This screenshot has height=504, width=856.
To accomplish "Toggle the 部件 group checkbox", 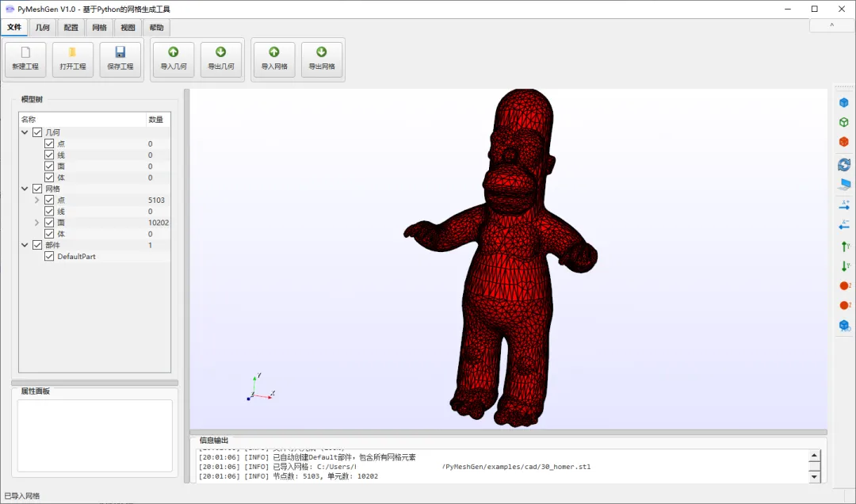I will tap(37, 245).
